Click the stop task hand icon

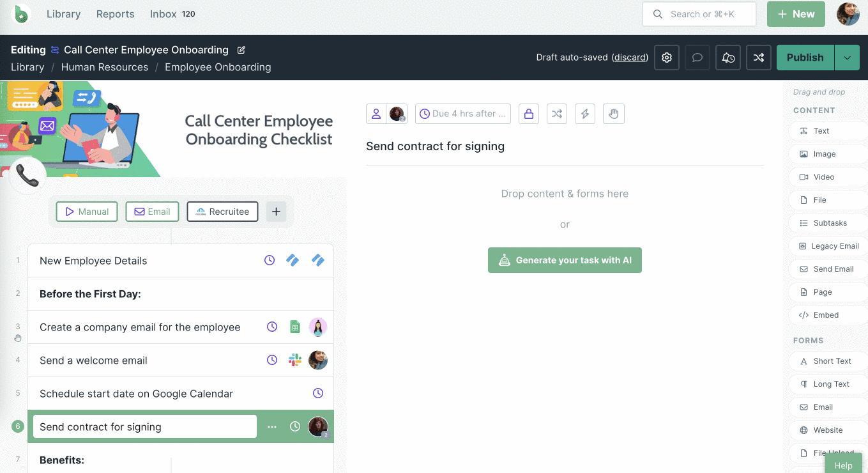[x=613, y=114]
